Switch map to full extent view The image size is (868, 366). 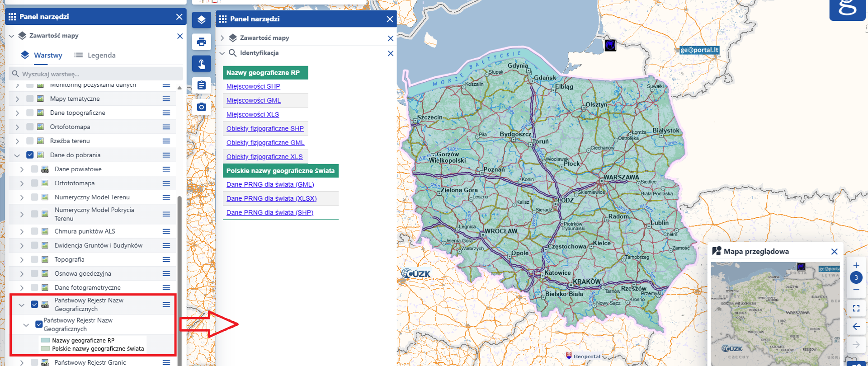(856, 308)
